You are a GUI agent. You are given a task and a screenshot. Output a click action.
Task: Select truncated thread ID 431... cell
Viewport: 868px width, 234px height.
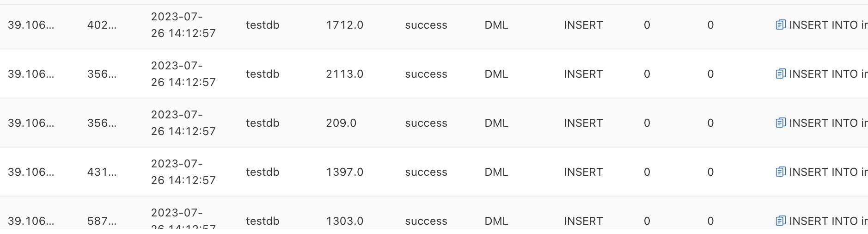pyautogui.click(x=102, y=172)
